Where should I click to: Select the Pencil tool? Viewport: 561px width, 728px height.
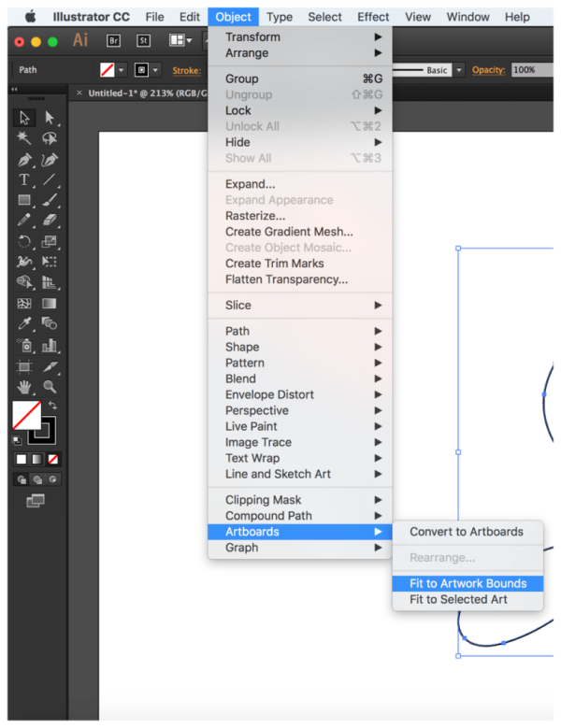click(24, 220)
